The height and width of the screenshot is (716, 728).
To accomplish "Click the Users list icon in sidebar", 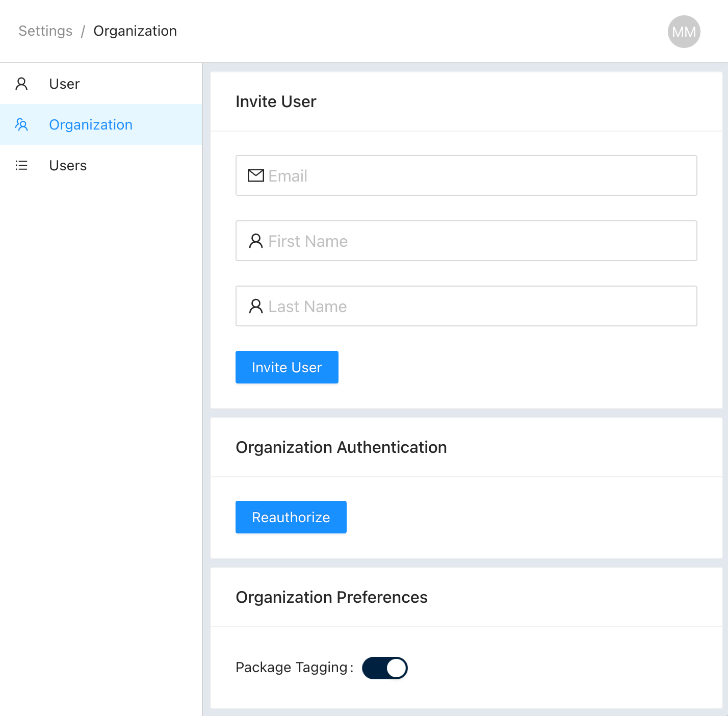I will 21,165.
